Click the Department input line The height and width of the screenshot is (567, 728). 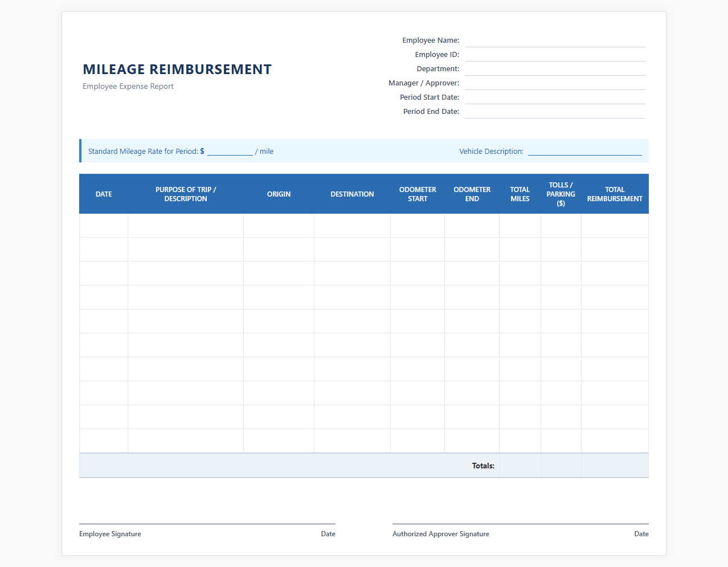pyautogui.click(x=555, y=69)
